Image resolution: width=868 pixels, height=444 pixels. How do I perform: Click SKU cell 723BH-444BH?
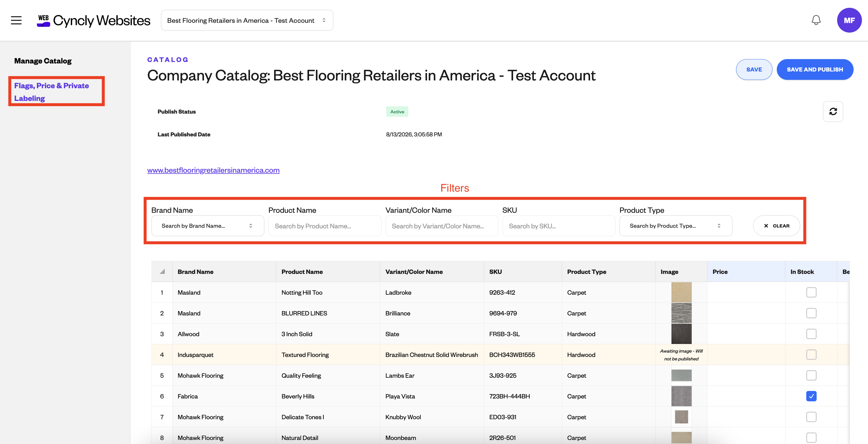point(523,396)
